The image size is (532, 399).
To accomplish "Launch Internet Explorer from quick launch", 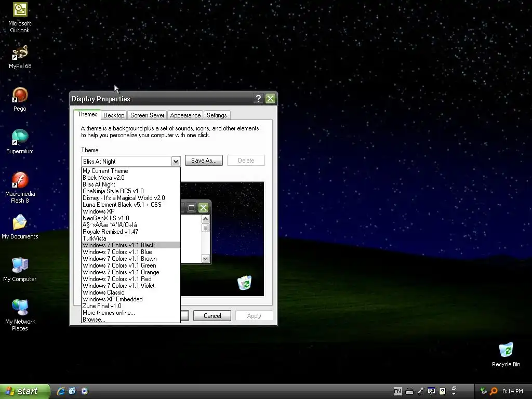I will click(61, 391).
